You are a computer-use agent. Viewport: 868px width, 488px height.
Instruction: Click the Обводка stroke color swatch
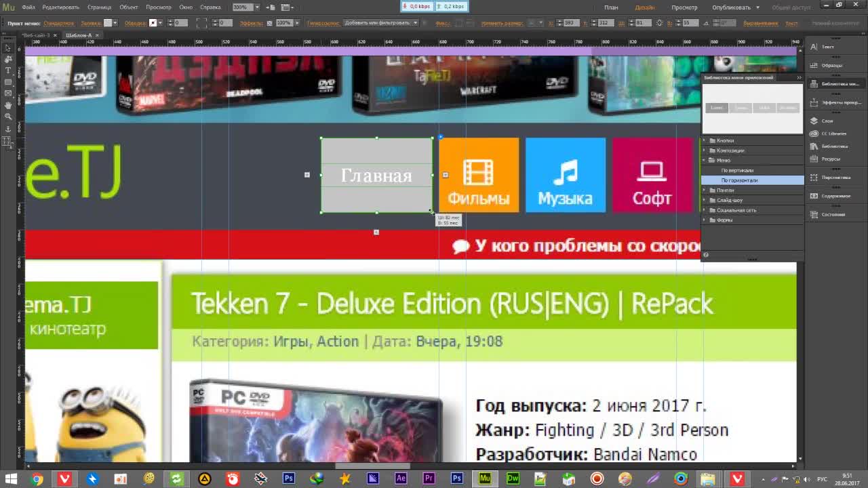point(153,22)
